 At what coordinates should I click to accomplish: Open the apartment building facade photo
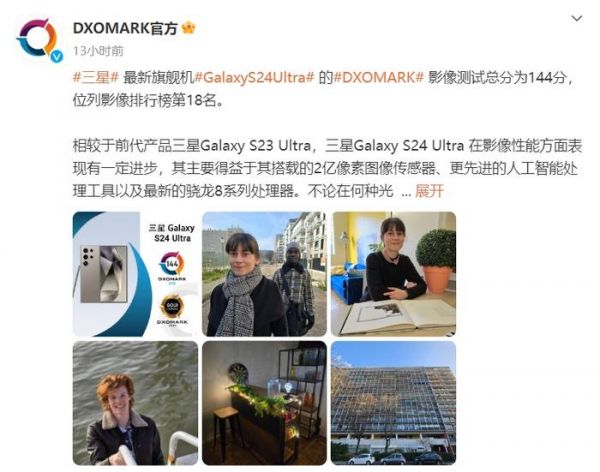tap(393, 403)
